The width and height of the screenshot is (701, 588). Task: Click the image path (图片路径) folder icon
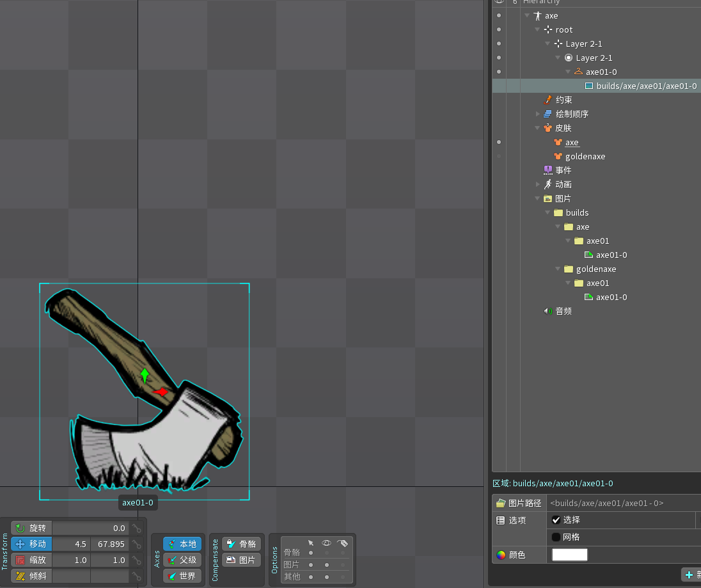click(501, 503)
